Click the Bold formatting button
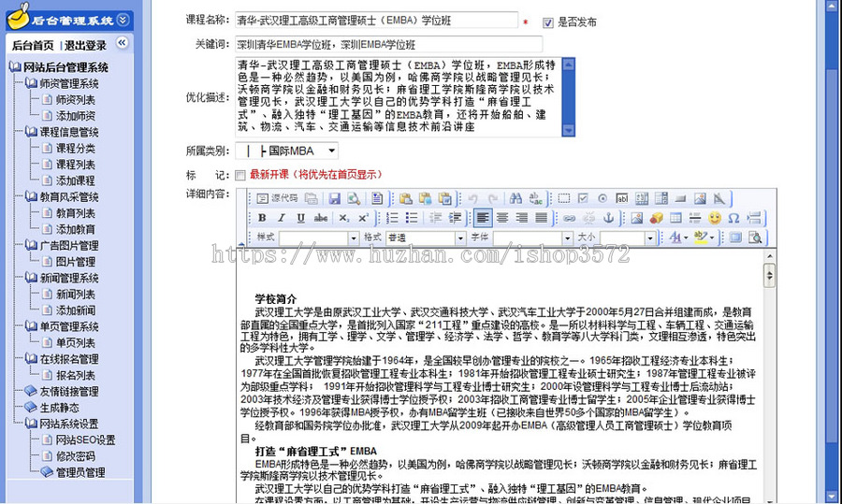This screenshot has height=504, width=842. (x=262, y=218)
